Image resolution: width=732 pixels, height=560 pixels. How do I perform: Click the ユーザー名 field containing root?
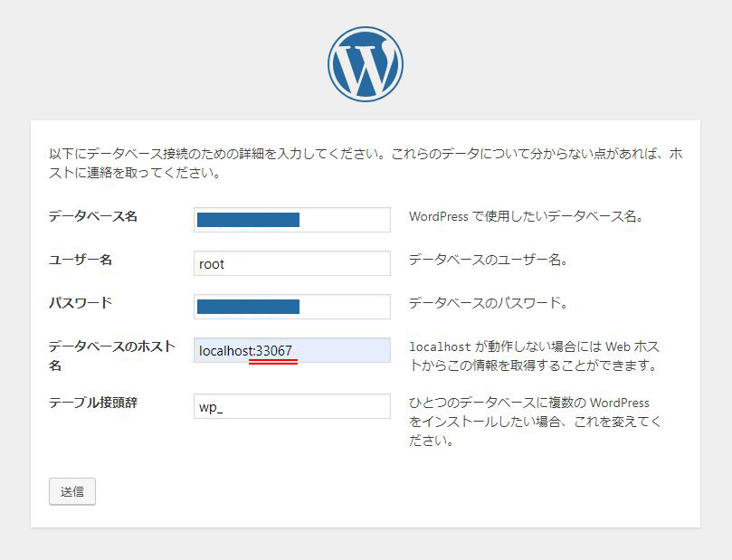291,263
